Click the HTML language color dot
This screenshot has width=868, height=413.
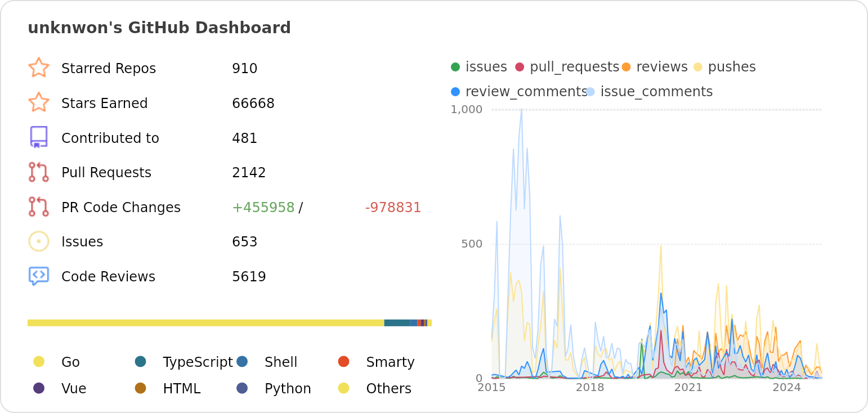pyautogui.click(x=141, y=388)
